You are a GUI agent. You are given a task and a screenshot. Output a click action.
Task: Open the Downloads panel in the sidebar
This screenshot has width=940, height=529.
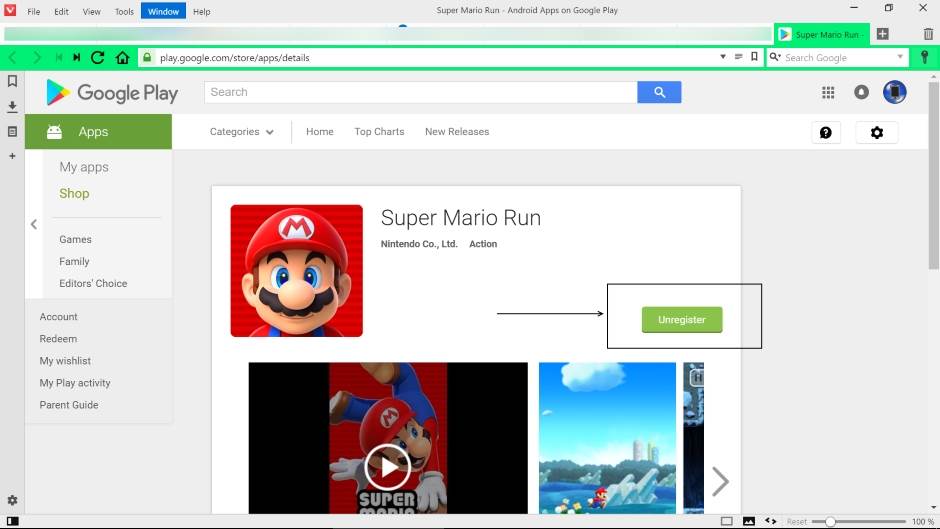[12, 106]
